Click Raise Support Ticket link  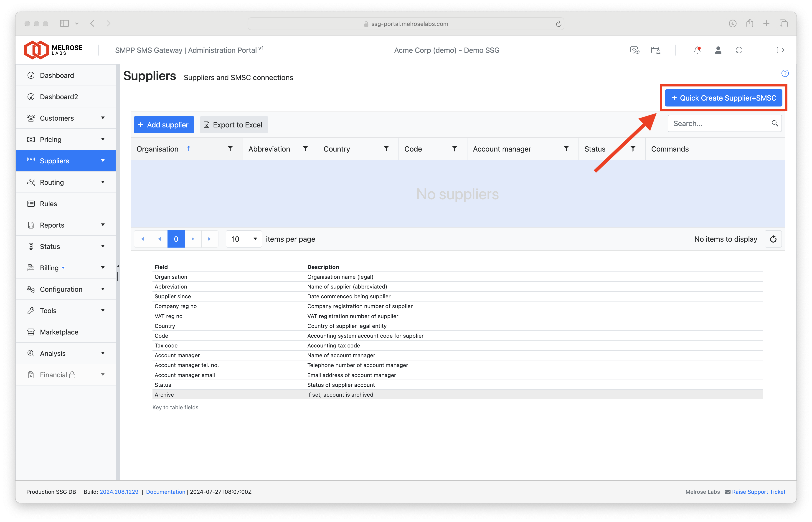point(759,492)
